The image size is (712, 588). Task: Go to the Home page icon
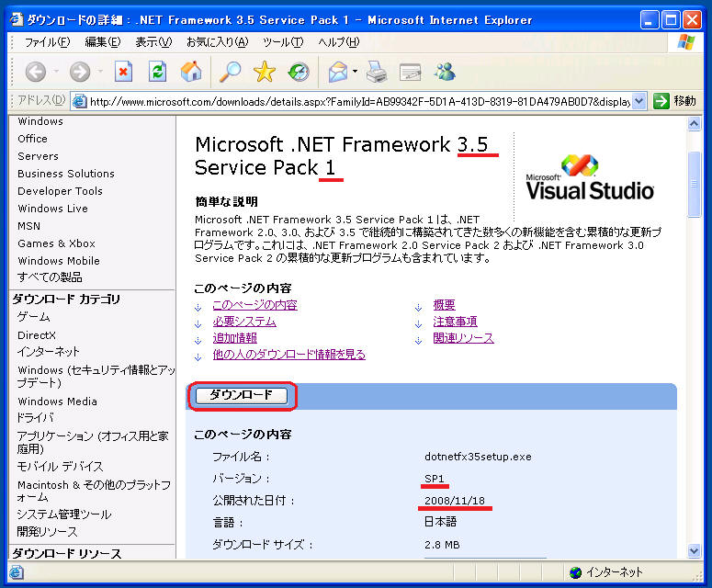click(191, 72)
